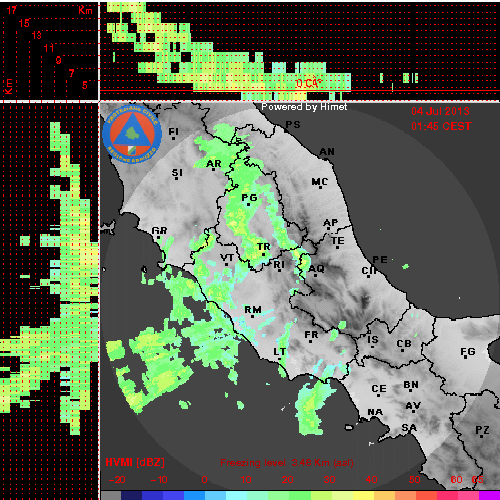
Task: Click the BN city label
Action: point(411,385)
